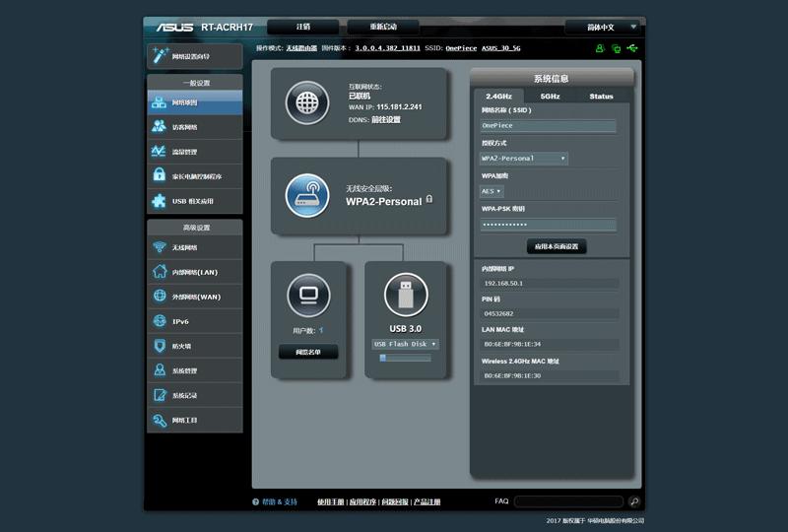Open 内部网络(LAN) in the sidebar
The width and height of the screenshot is (788, 532).
(194, 272)
